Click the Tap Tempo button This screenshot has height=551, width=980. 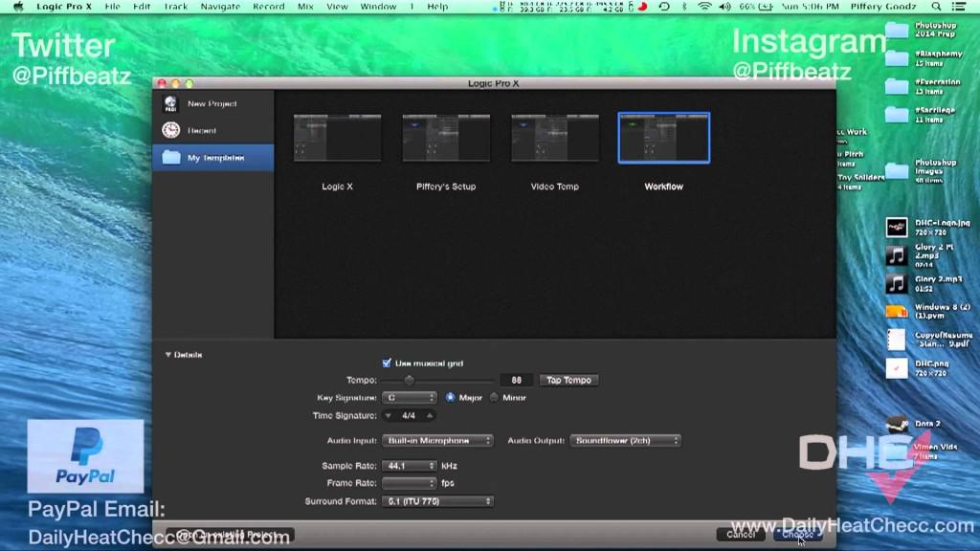(569, 380)
